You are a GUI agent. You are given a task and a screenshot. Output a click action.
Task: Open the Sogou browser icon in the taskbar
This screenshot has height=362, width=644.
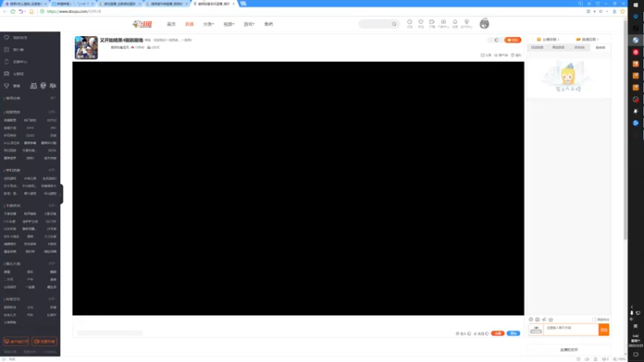tap(636, 39)
